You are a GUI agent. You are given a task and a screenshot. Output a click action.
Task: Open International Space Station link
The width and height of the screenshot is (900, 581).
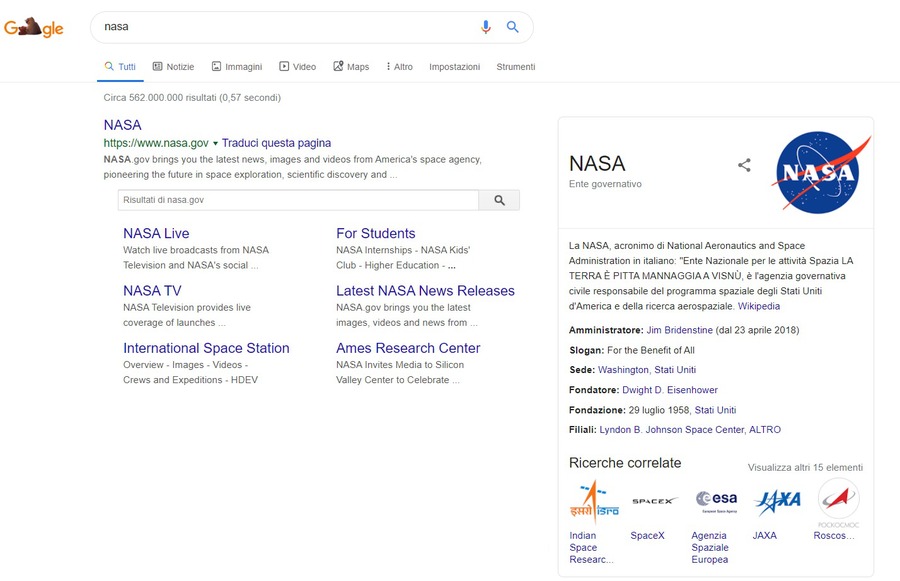coord(206,348)
